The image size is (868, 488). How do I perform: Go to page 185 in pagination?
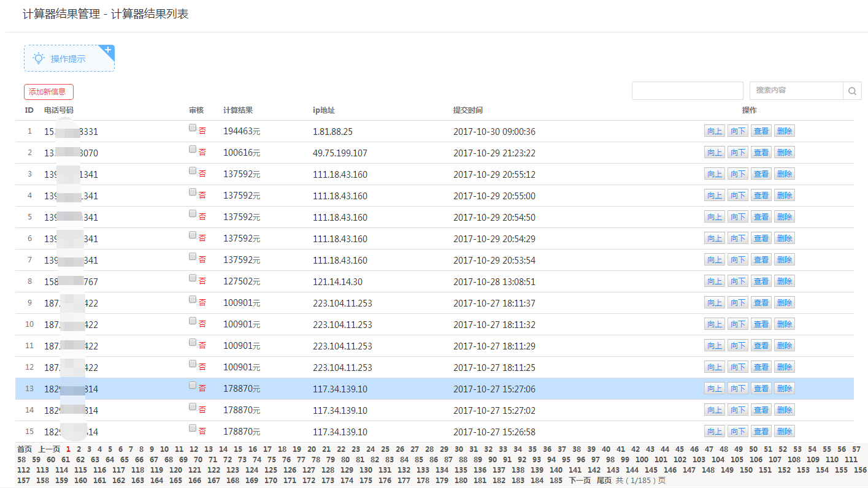[555, 480]
